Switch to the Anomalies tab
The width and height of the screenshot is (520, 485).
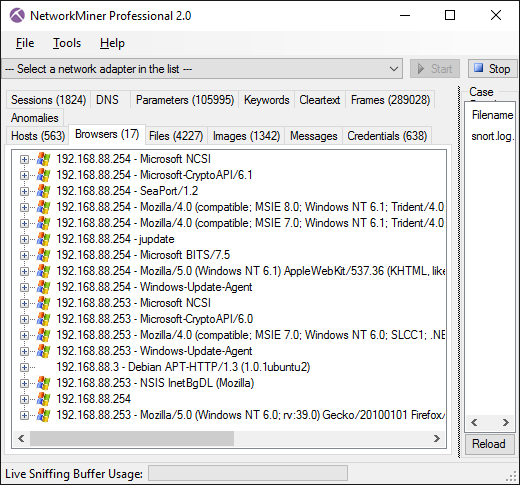click(35, 118)
